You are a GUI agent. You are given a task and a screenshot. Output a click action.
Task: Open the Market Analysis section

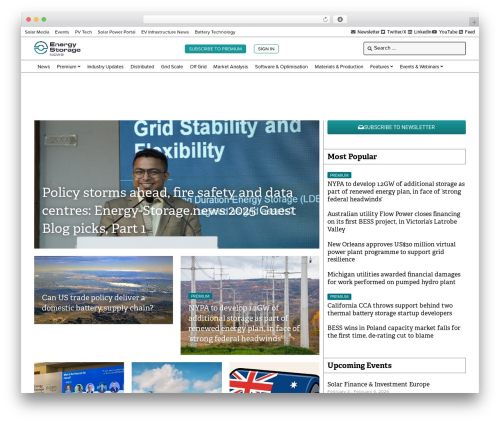click(x=230, y=67)
